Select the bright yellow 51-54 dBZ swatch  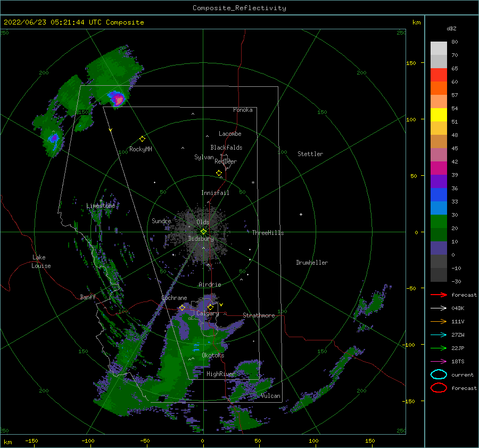[x=439, y=115]
